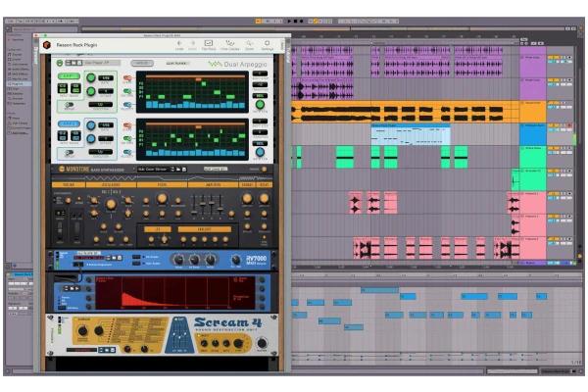Image resolution: width=588 pixels, height=392 pixels.
Task: Select the green ARP 1 button
Action: [x=69, y=76]
